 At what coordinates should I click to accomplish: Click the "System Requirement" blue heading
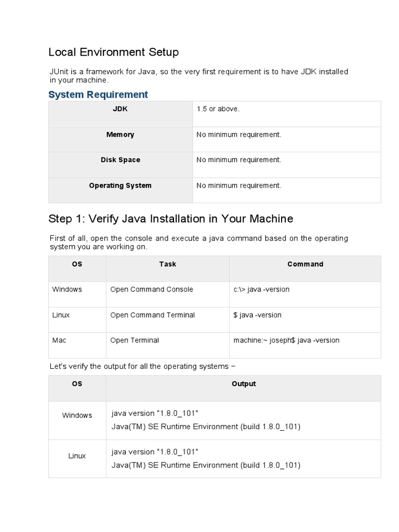pos(98,95)
